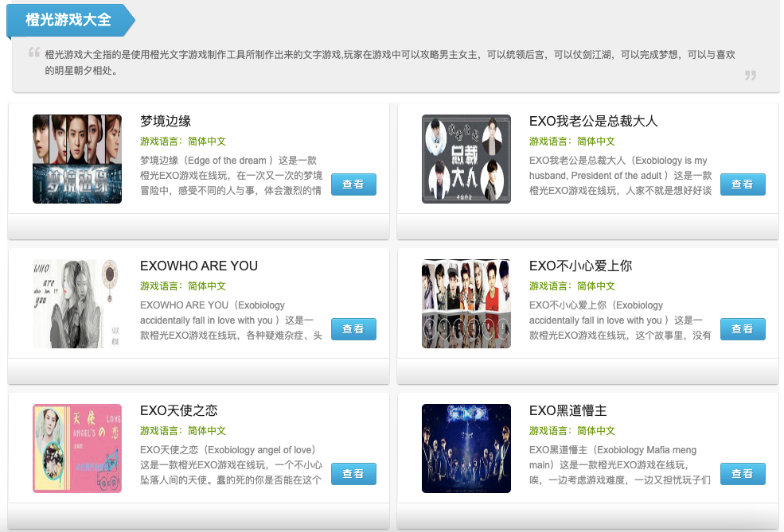Open the 梦境边缘 game thumbnail
This screenshot has height=532, width=784.
(x=77, y=159)
